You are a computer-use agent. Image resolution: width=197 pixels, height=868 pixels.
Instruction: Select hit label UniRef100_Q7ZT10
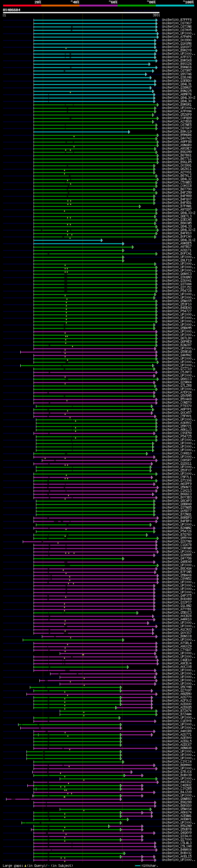[177, 369]
